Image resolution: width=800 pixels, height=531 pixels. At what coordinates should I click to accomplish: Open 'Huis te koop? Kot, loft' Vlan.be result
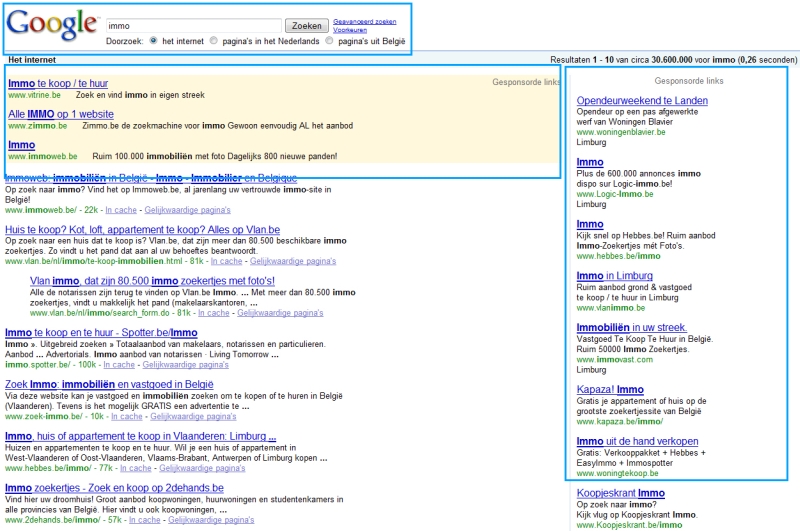click(x=142, y=230)
